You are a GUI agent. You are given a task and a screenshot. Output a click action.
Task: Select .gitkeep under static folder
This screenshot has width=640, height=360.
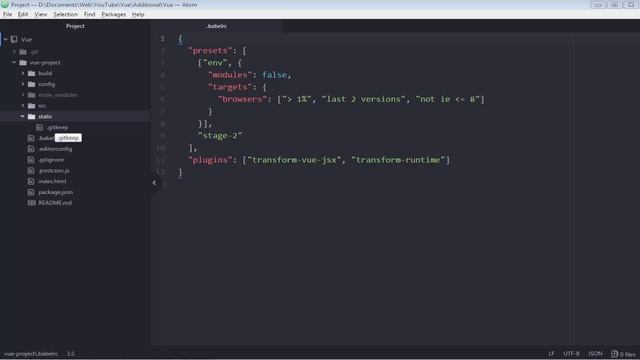58,127
